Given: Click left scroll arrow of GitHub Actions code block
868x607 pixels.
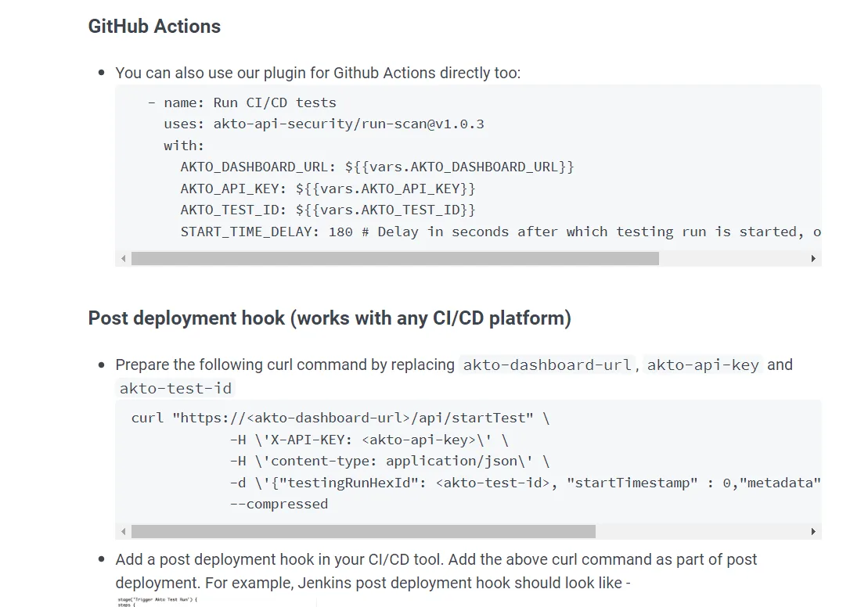Looking at the screenshot, I should click(x=124, y=258).
